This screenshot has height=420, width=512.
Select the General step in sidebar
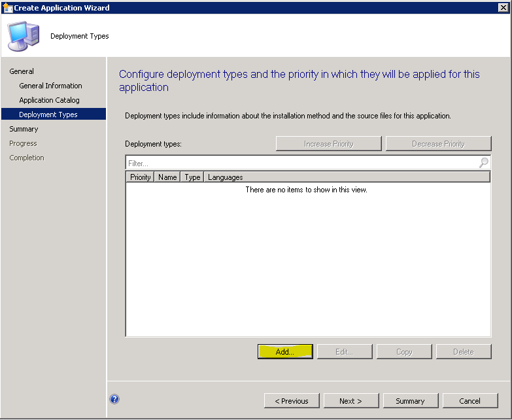22,71
